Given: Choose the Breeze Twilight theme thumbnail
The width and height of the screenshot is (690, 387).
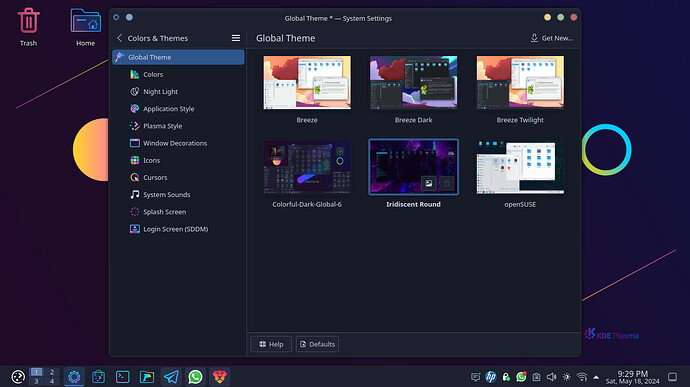Looking at the screenshot, I should pos(520,82).
